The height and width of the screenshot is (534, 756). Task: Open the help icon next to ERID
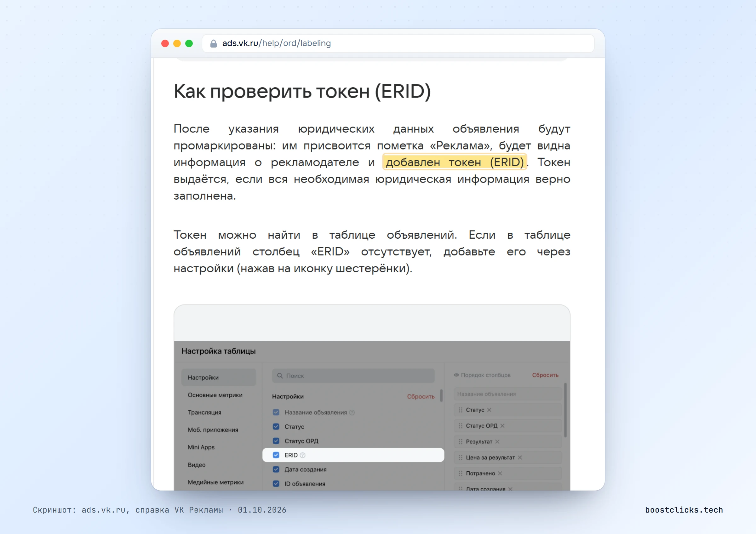(302, 455)
